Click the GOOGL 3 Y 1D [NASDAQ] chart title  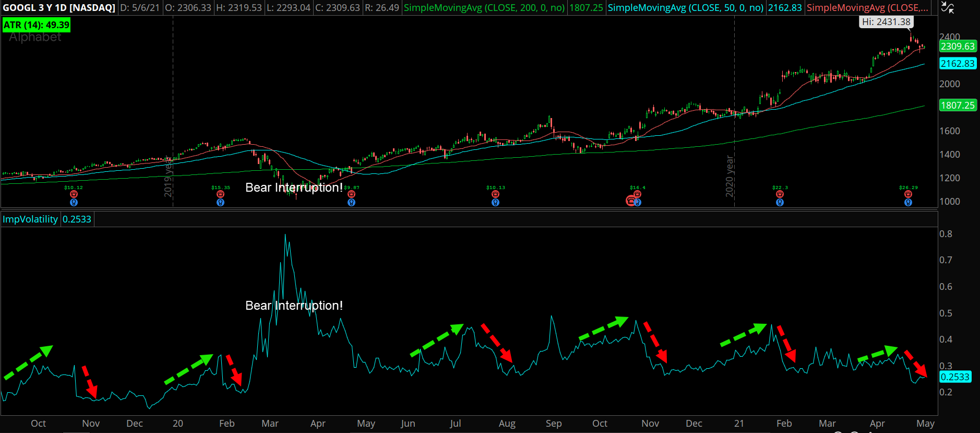59,8
